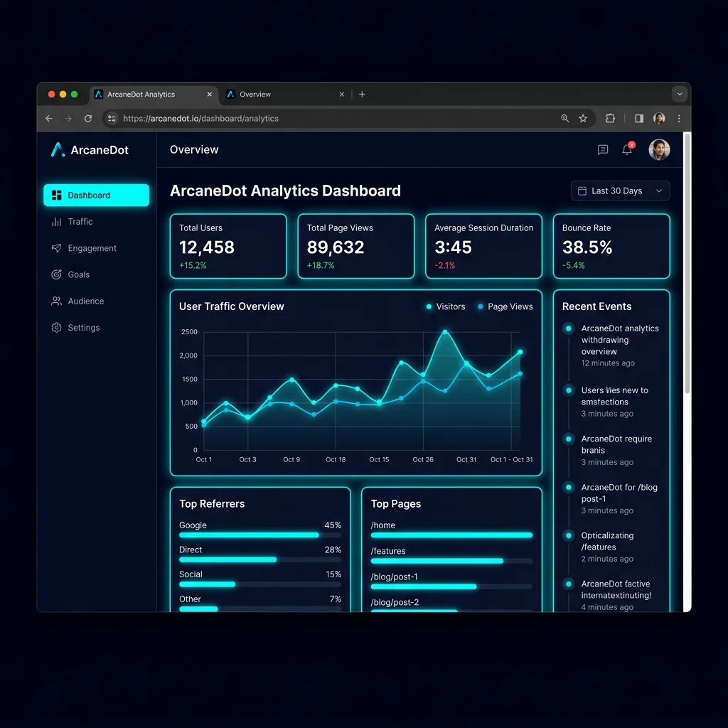Click the Settings gear icon
The height and width of the screenshot is (728, 728).
(x=56, y=327)
